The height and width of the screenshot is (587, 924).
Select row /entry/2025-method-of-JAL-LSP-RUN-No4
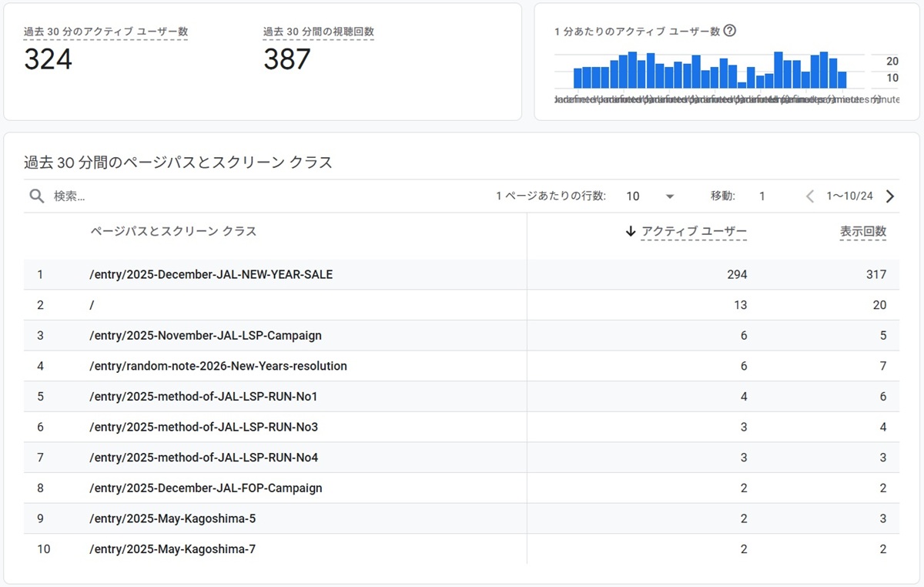461,458
